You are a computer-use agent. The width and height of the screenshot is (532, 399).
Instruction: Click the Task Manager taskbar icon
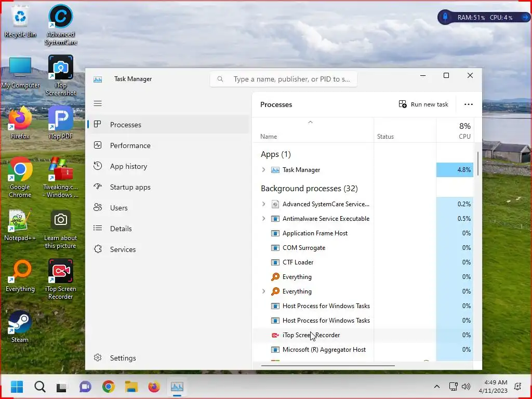click(177, 387)
